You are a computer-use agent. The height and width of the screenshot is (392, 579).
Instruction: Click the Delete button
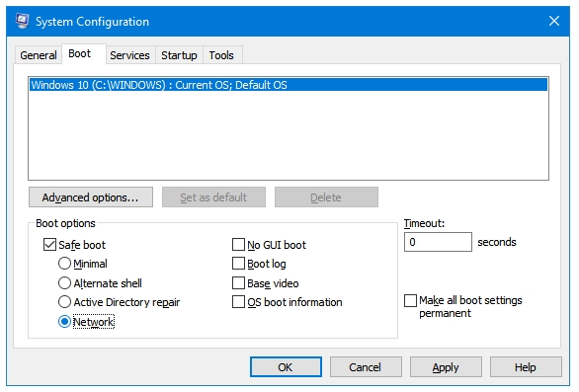pyautogui.click(x=326, y=197)
